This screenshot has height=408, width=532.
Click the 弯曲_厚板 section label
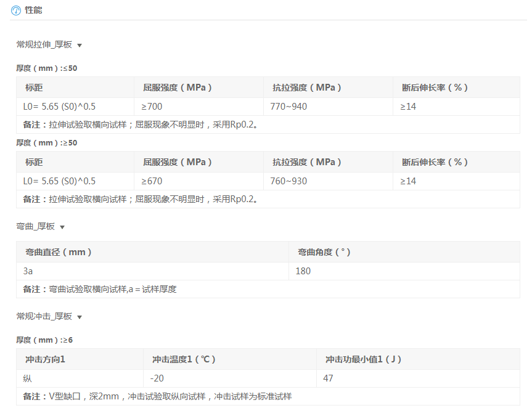pyautogui.click(x=35, y=227)
